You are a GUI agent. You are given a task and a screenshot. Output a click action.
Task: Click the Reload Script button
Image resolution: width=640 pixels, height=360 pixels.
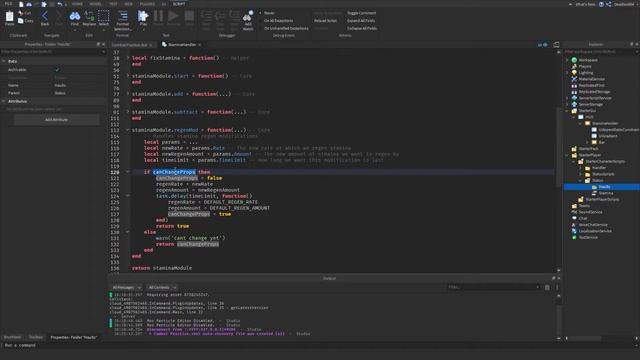(x=325, y=20)
